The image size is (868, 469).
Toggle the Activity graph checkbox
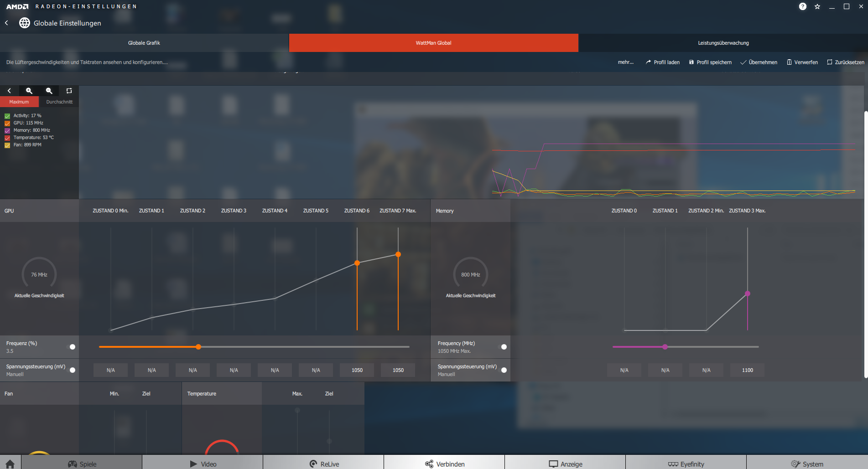(7, 116)
